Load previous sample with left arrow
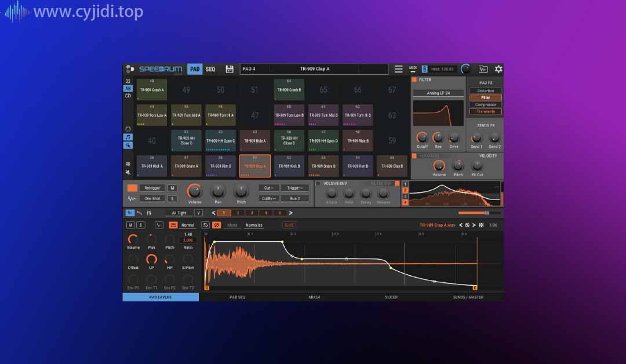This screenshot has height=364, width=626. [461, 225]
